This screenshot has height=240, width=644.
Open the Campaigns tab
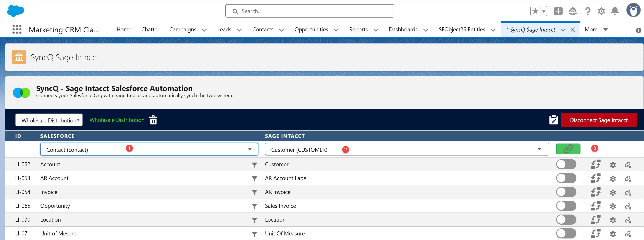pyautogui.click(x=182, y=30)
